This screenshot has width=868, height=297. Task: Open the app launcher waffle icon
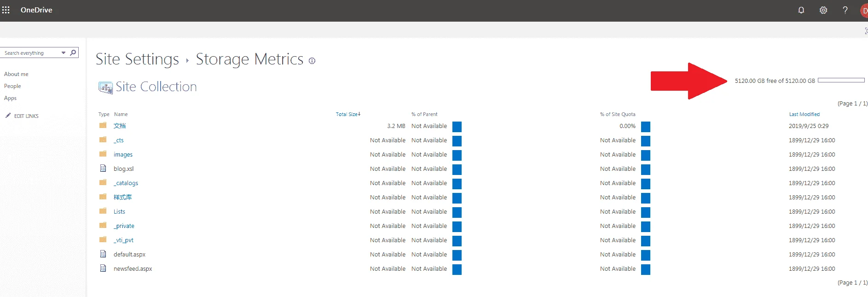pyautogui.click(x=6, y=10)
